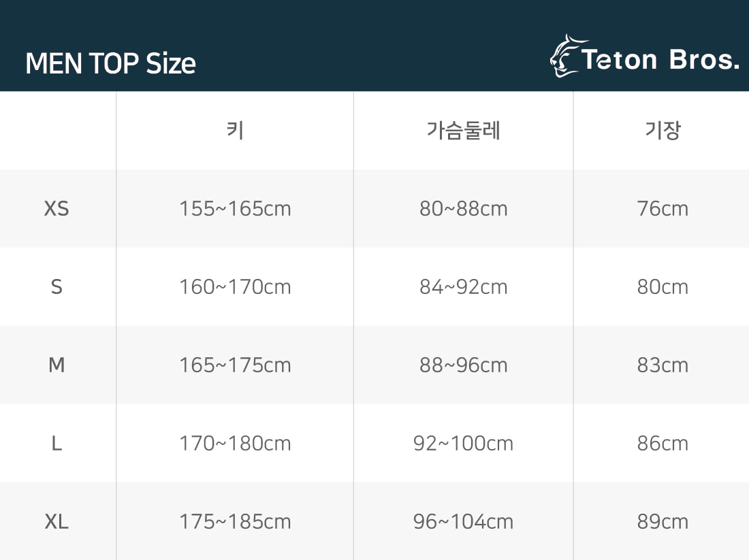Click the L size row label
The width and height of the screenshot is (749, 560).
(x=57, y=443)
